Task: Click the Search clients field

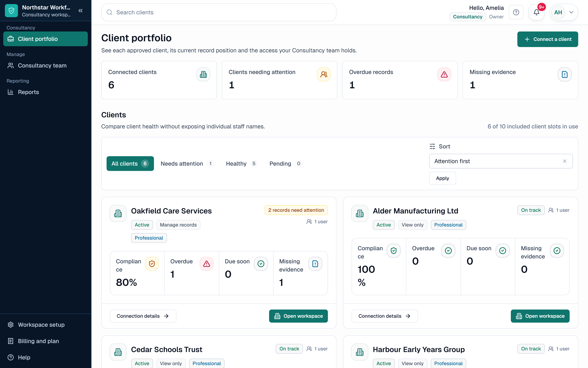Action: click(219, 12)
